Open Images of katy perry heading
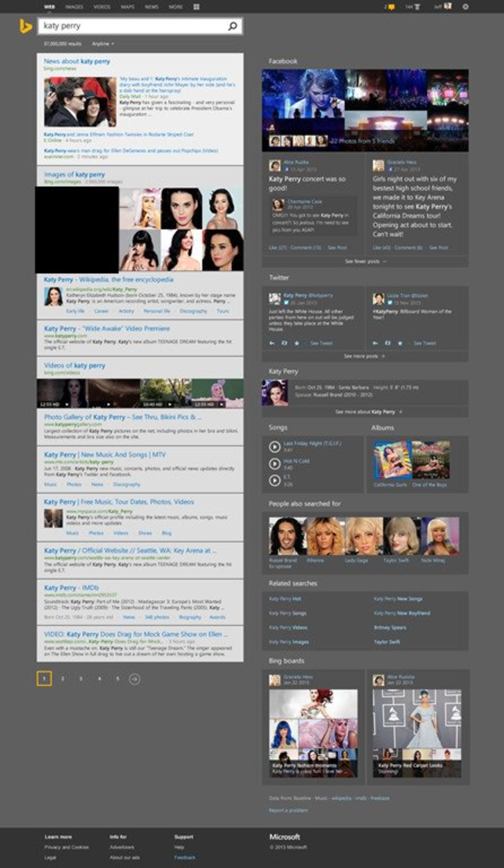 [x=74, y=175]
